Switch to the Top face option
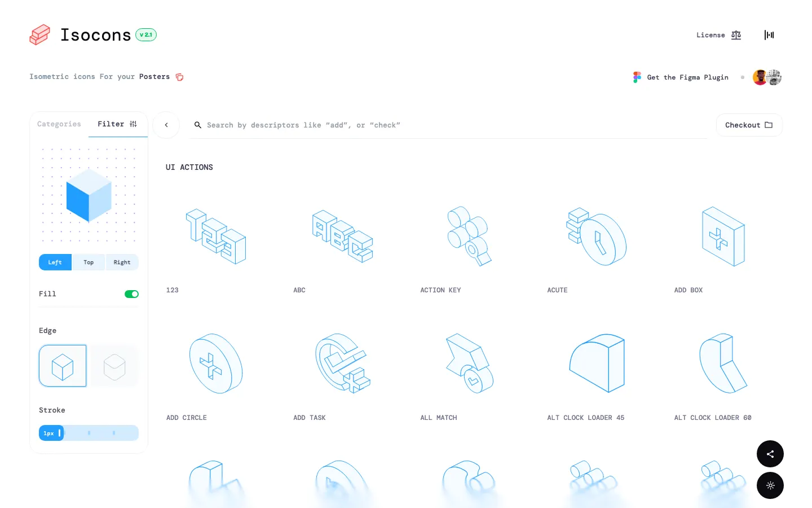 (x=89, y=262)
